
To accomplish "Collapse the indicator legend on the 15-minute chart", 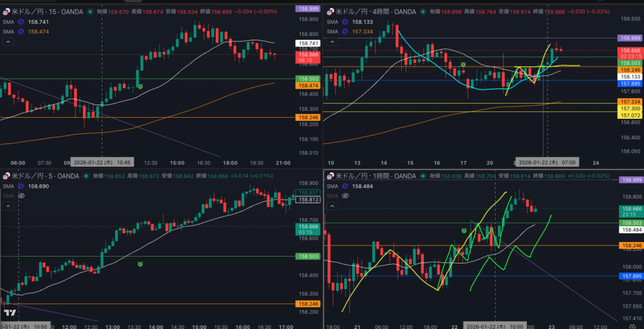I will pyautogui.click(x=9, y=42).
